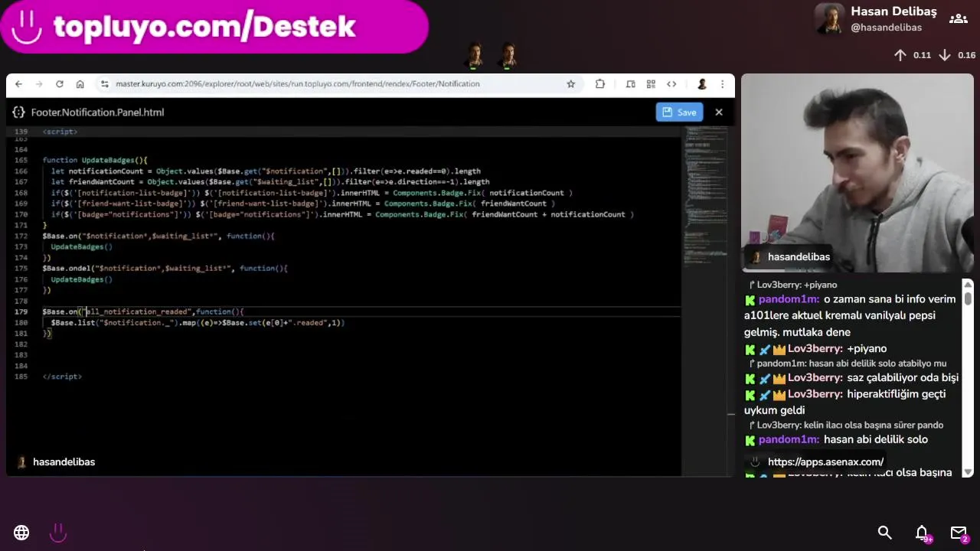Open the topluyo.com/Destek banner
The image size is (980, 551).
(214, 27)
